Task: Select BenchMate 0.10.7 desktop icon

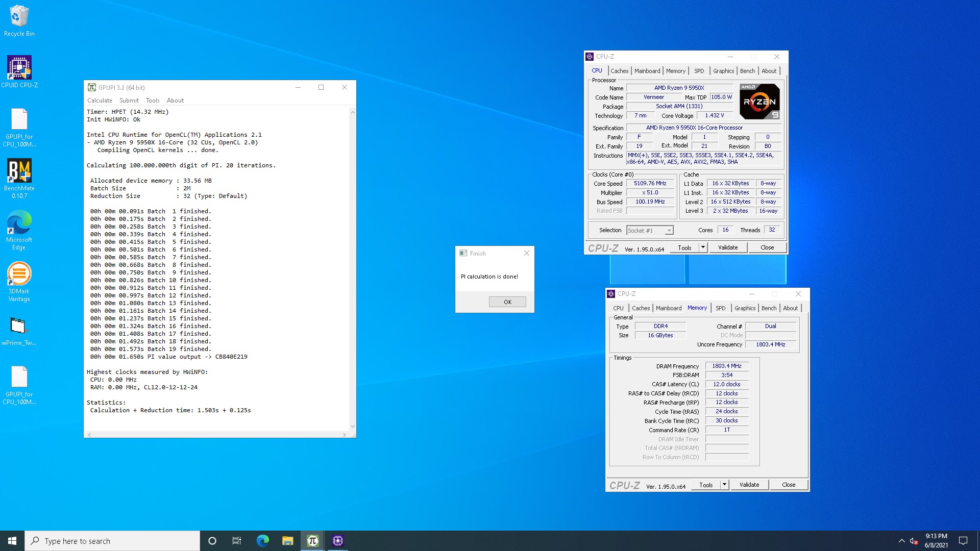Action: tap(19, 179)
